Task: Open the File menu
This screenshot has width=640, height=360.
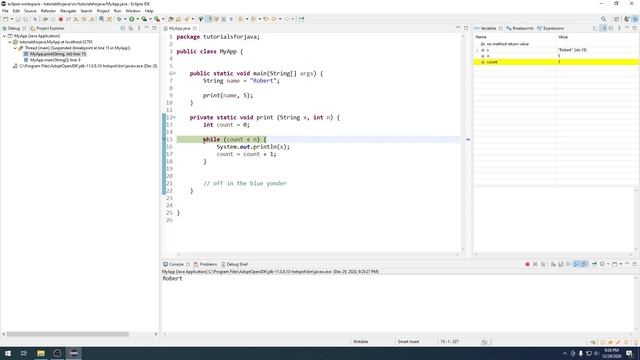Action: click(x=5, y=11)
